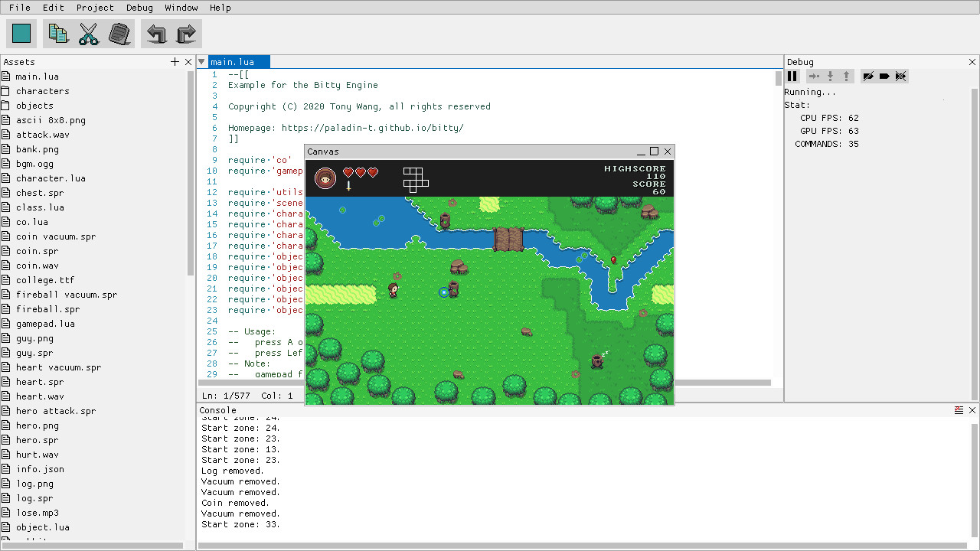
Task: Toggle the slashed breakpoint icon in Debug
Action: coord(868,76)
